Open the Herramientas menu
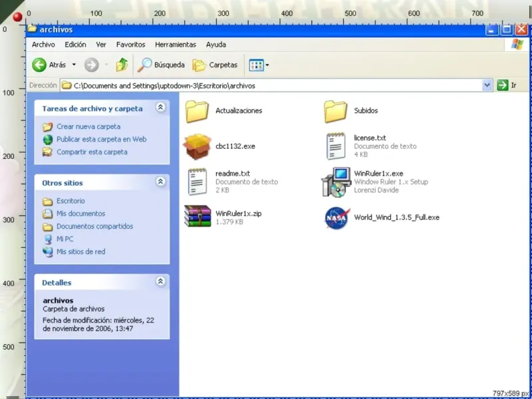This screenshot has height=399, width=532. click(176, 45)
